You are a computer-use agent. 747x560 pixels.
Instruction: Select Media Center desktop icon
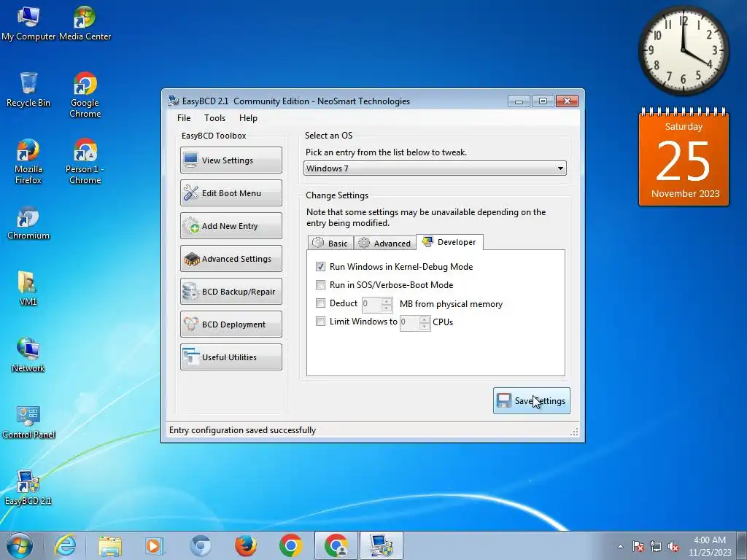[x=85, y=23]
